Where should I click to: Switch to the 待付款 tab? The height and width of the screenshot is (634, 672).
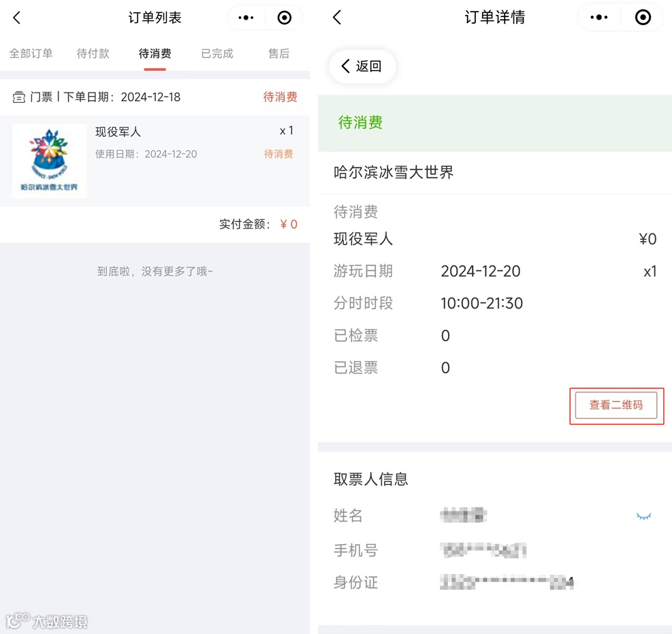(93, 54)
